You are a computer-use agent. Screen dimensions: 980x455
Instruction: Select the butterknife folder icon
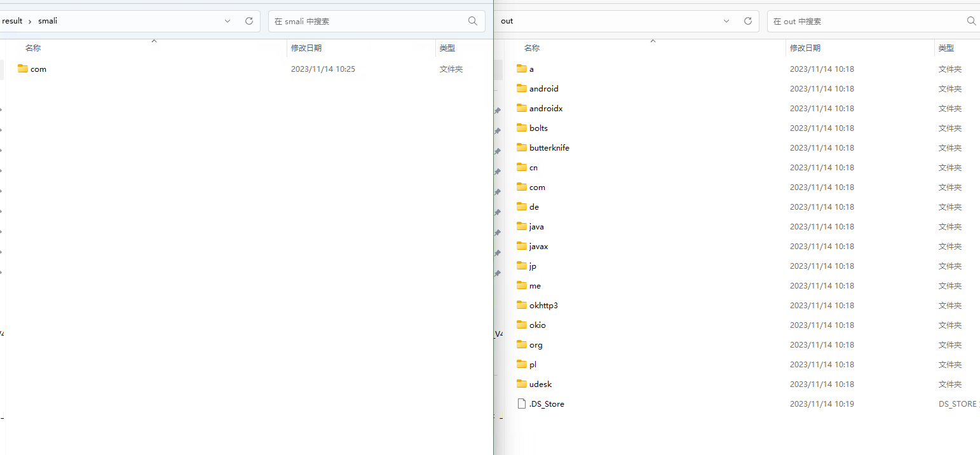tap(522, 147)
